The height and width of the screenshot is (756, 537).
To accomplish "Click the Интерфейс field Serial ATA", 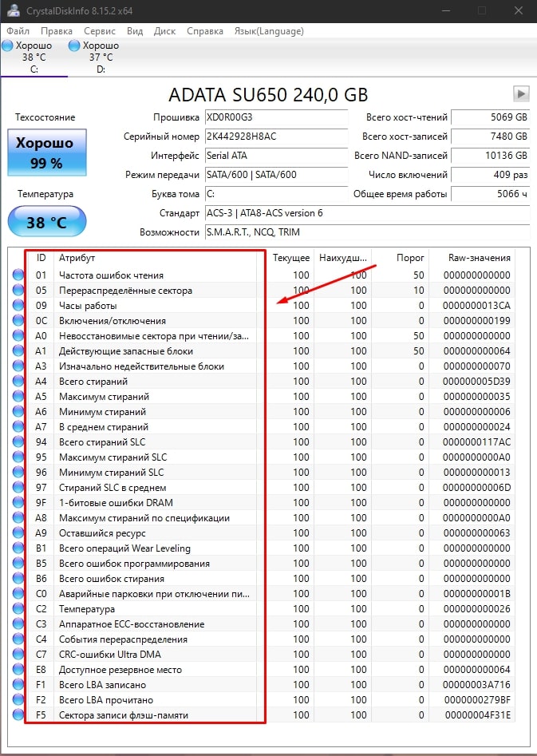I will tap(276, 156).
